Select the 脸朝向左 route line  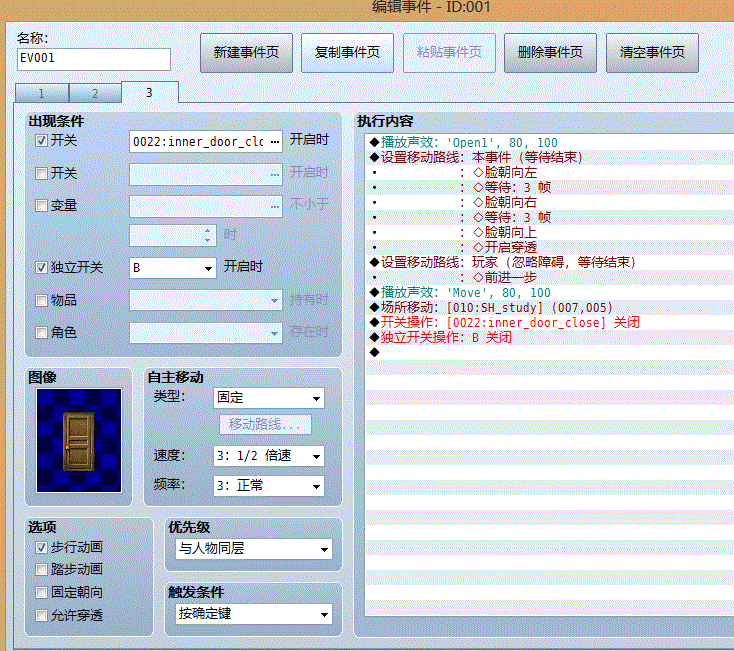click(x=550, y=172)
